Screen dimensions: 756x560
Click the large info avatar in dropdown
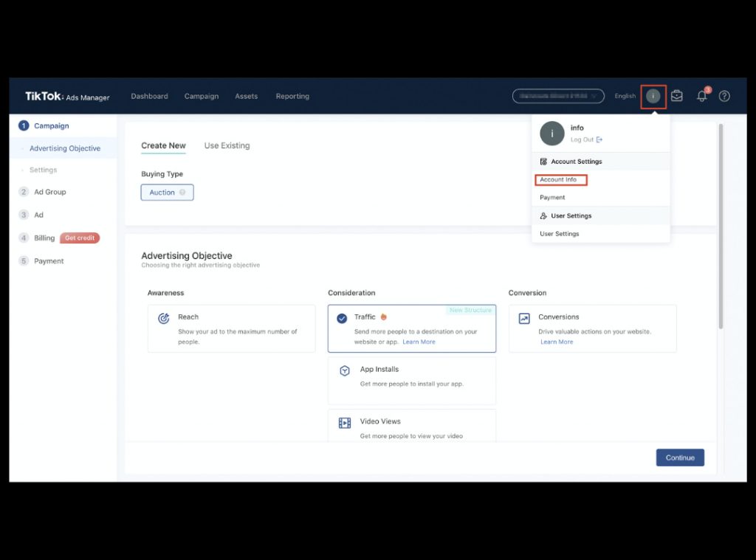(x=552, y=134)
